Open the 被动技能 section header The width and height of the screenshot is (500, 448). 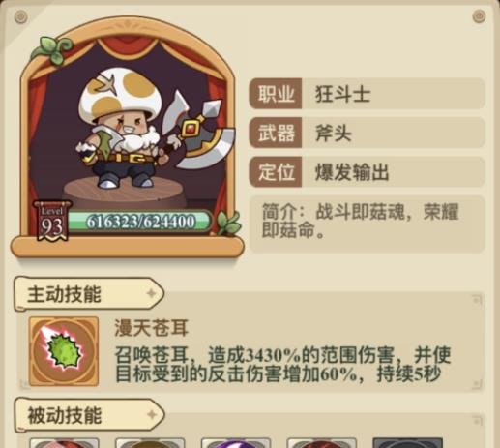(x=89, y=415)
